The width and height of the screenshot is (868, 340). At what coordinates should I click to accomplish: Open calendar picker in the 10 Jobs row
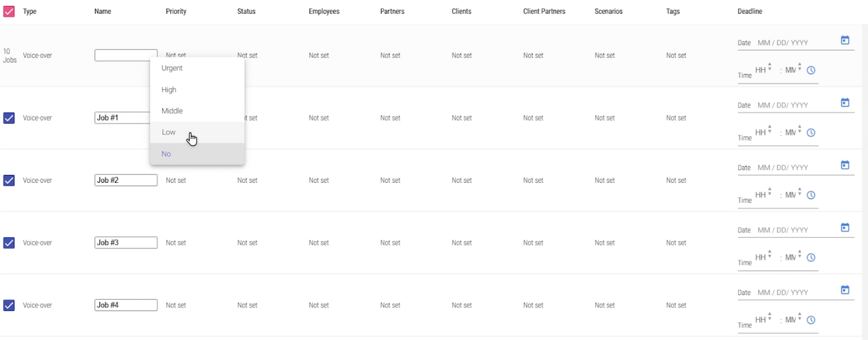coord(845,40)
